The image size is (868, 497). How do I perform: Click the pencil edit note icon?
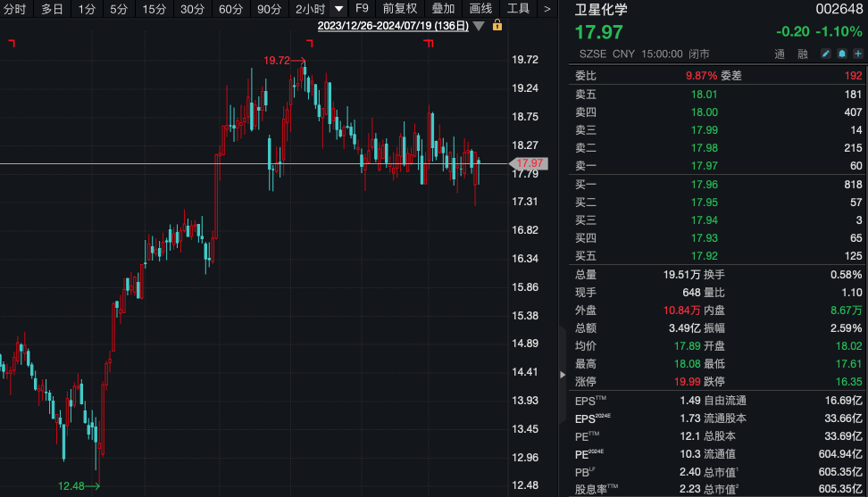[825, 54]
